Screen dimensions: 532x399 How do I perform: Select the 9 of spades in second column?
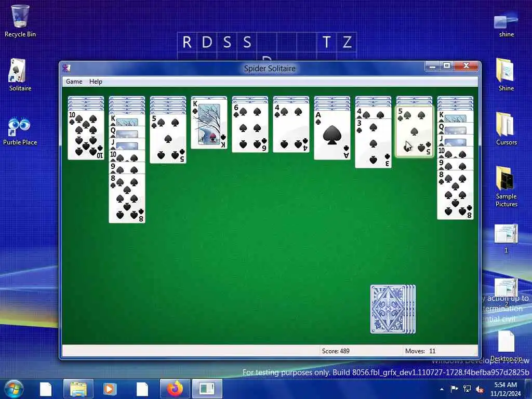click(x=127, y=168)
